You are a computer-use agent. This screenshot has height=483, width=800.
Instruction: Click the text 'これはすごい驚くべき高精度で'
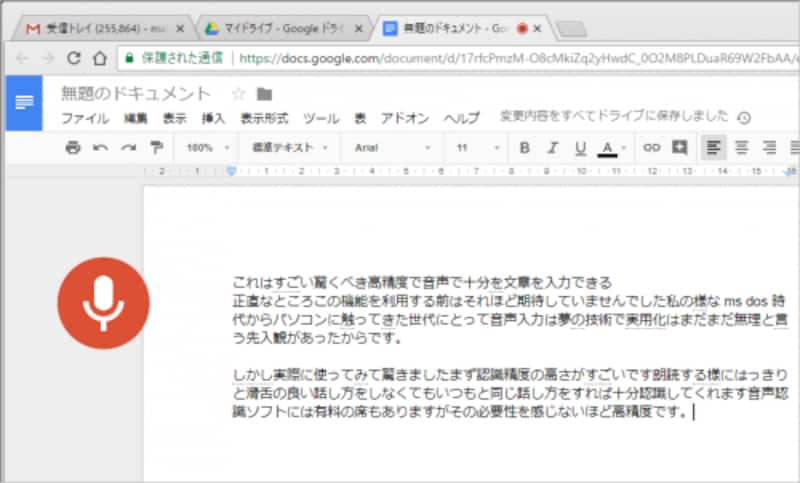328,282
